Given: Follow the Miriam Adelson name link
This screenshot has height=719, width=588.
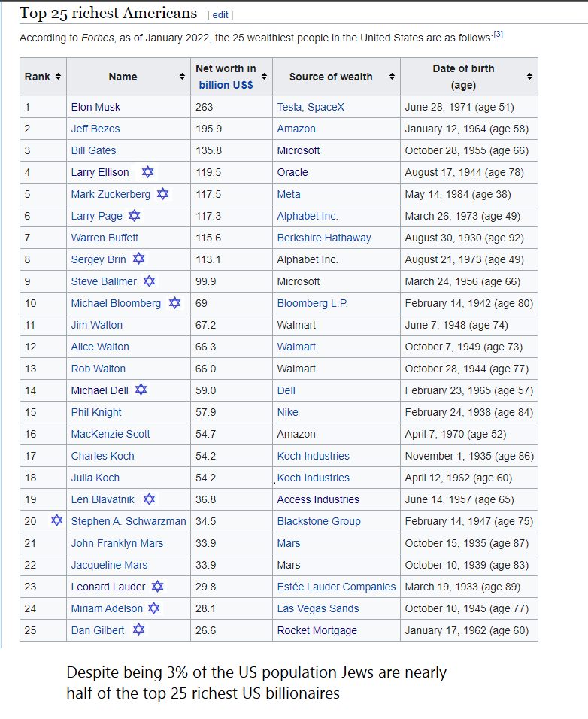Looking at the screenshot, I should pos(107,608).
